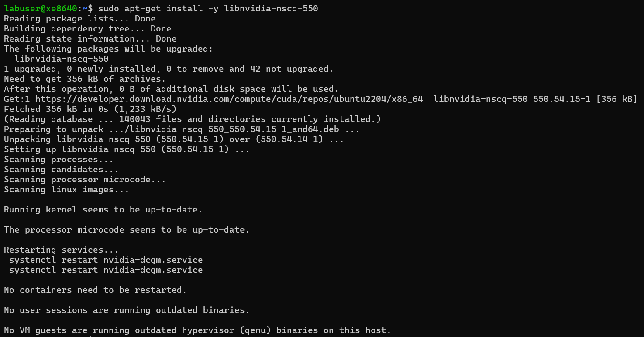644x337 pixels.
Task: Click the "Restarting services..." line
Action: pos(61,250)
